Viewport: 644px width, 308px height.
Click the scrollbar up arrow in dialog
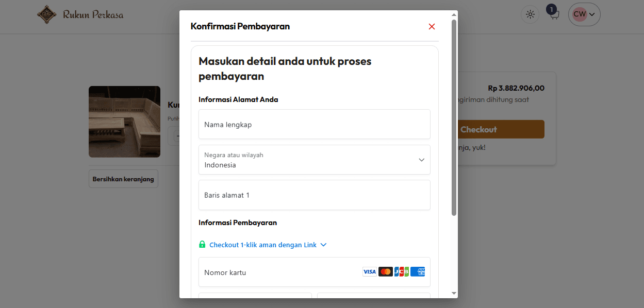(454, 15)
